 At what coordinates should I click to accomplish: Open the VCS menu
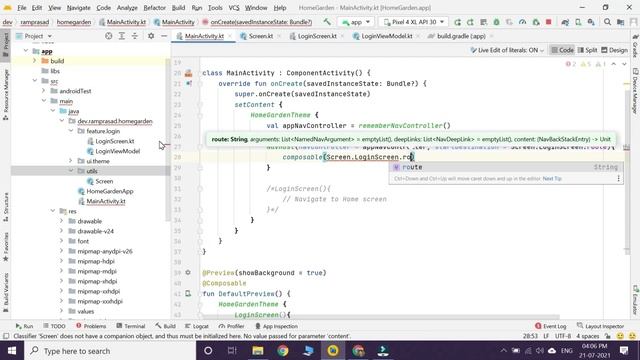click(234, 8)
